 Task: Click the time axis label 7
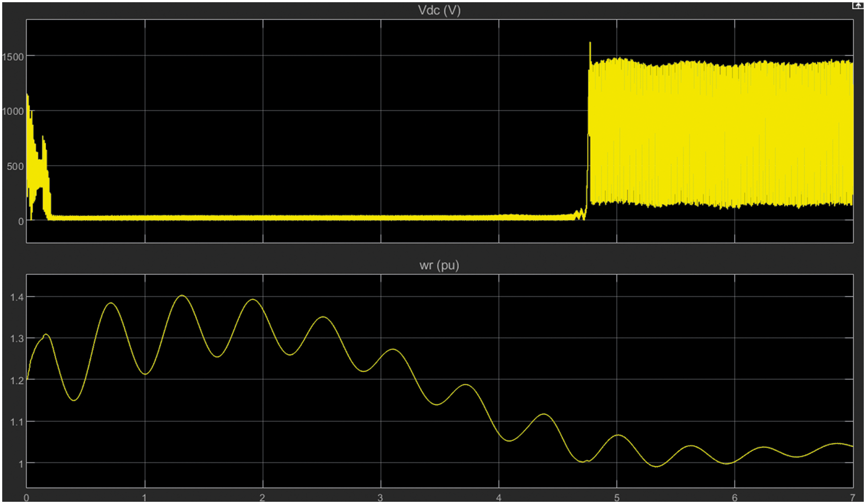(x=852, y=498)
